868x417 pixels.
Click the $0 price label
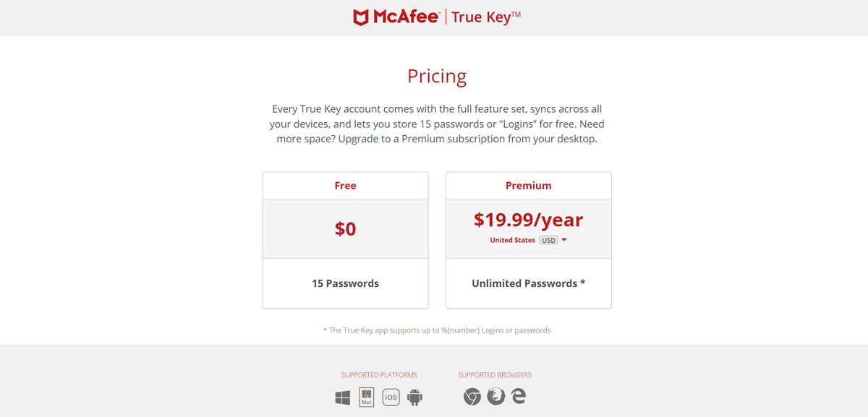345,228
